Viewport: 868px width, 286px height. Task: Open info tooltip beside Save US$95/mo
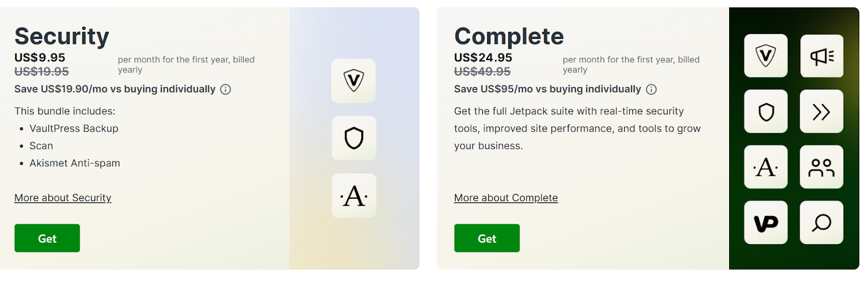[x=652, y=89]
